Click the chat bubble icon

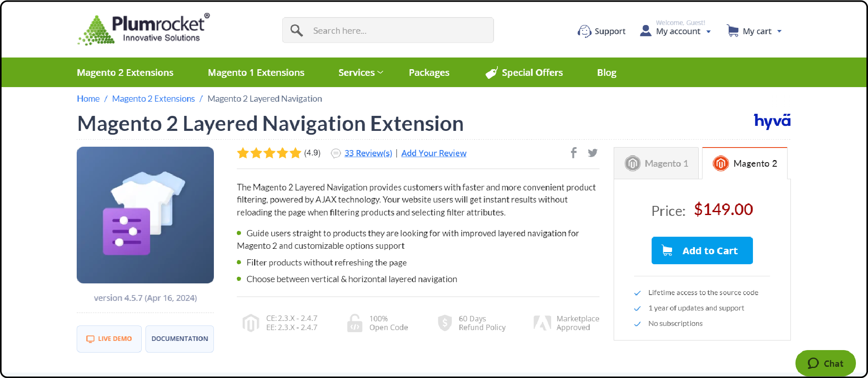tap(813, 363)
